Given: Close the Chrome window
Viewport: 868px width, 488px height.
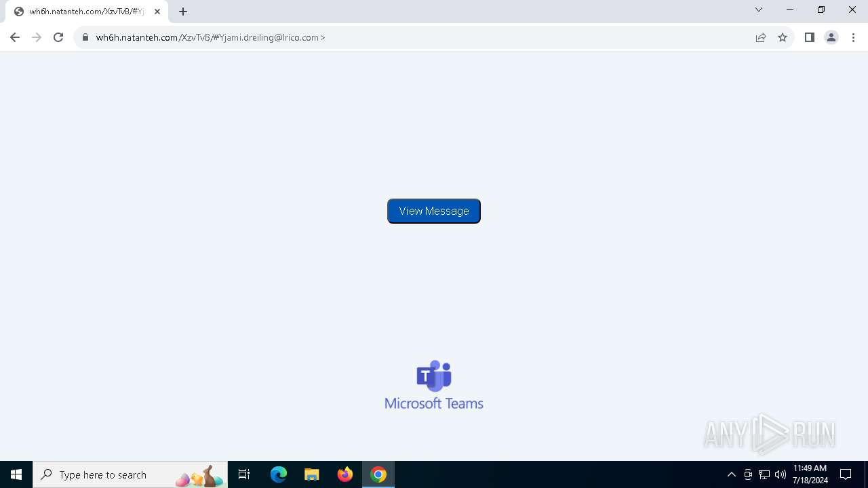Looking at the screenshot, I should coord(852,10).
